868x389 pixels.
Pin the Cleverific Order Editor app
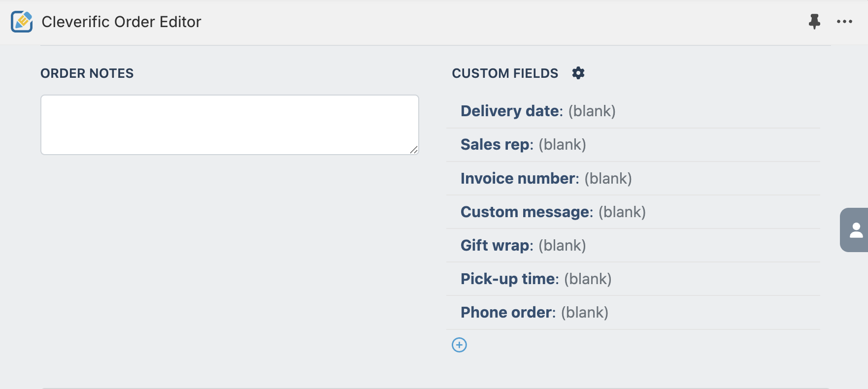pos(814,22)
